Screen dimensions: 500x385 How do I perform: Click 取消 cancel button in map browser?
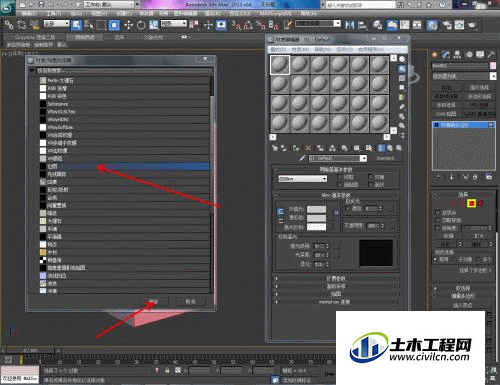tap(190, 301)
